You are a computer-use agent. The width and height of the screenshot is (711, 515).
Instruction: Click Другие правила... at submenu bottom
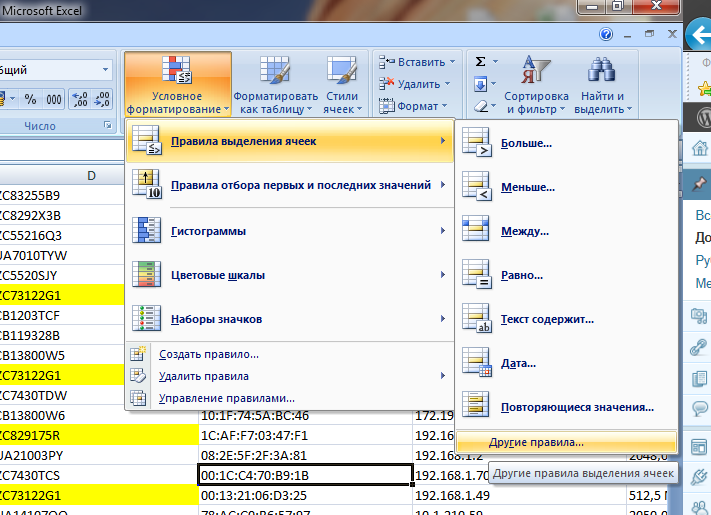point(566,442)
